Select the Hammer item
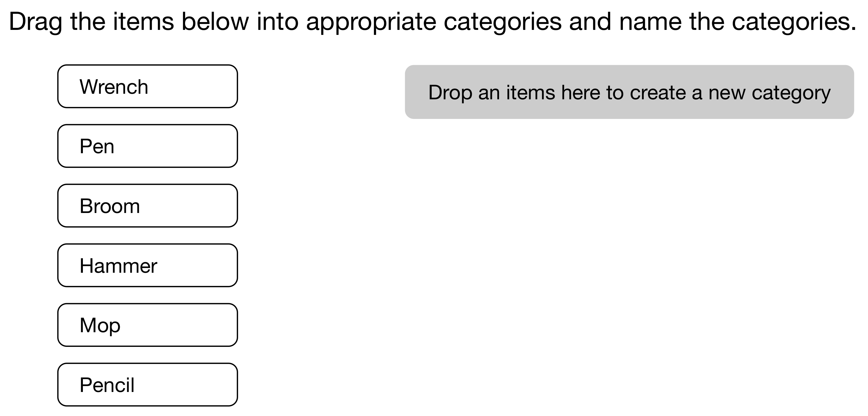This screenshot has width=868, height=416. point(148,265)
